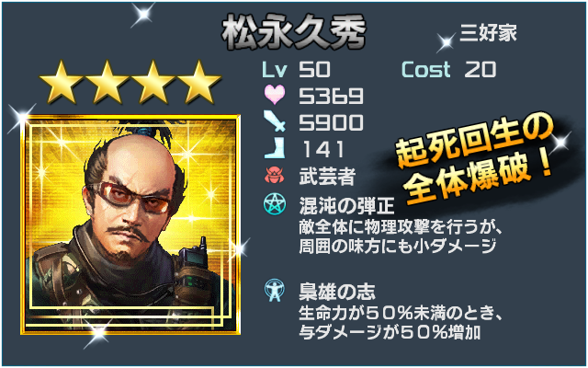Click the human figure ability icon
This screenshot has width=588, height=368.
pos(275,290)
